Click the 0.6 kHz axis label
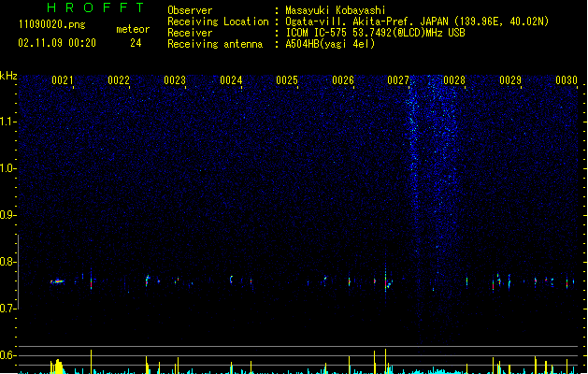 tap(7, 355)
